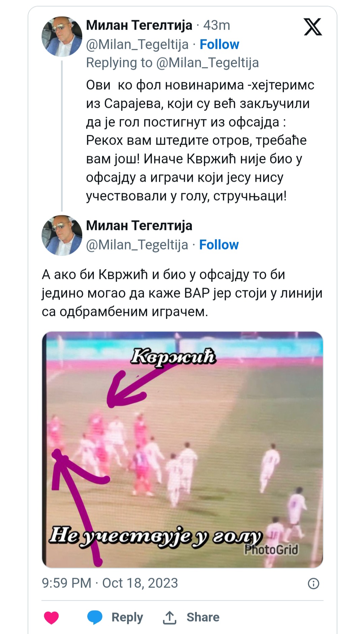
Task: Open @Milan_Tegeltija handle in main tweet
Action: click(137, 245)
